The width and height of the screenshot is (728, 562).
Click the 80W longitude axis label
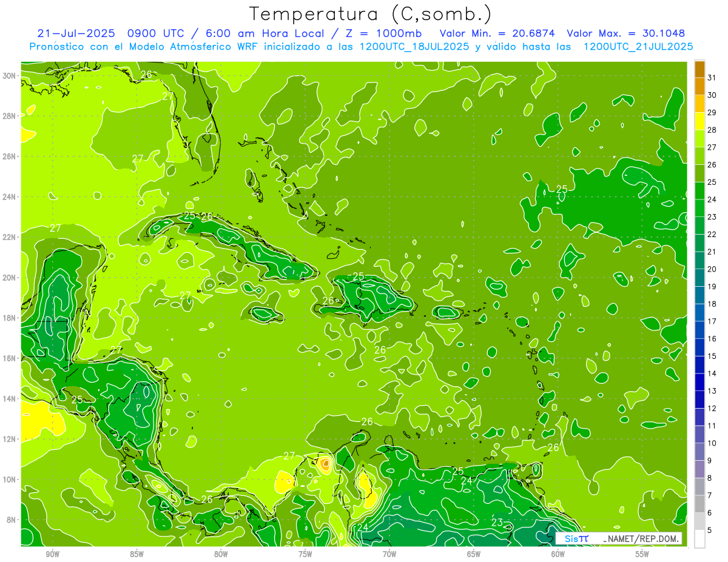pyautogui.click(x=221, y=554)
